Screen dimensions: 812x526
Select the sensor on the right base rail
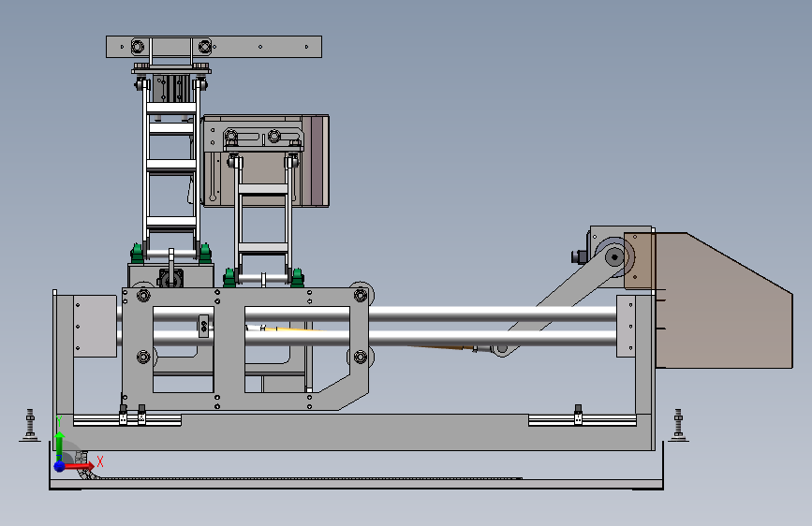tap(578, 416)
